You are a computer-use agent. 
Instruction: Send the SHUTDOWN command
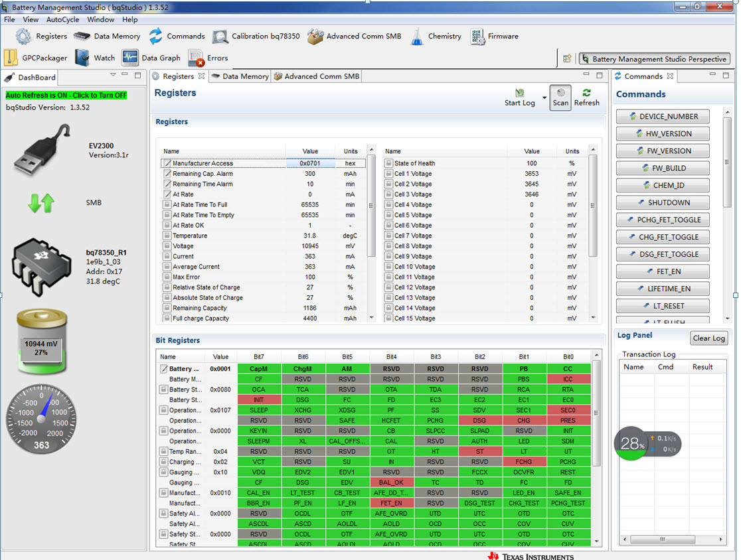[663, 202]
